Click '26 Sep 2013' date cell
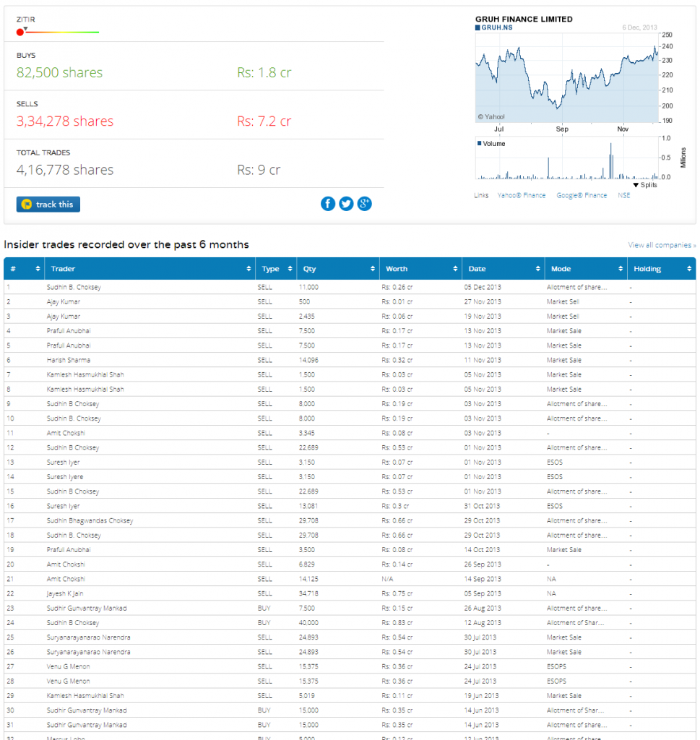This screenshot has width=700, height=740. pos(483,564)
